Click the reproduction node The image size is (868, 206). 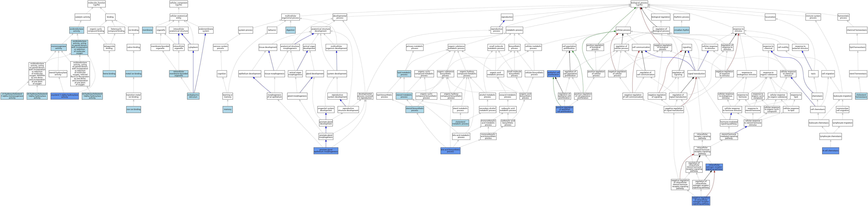click(507, 17)
